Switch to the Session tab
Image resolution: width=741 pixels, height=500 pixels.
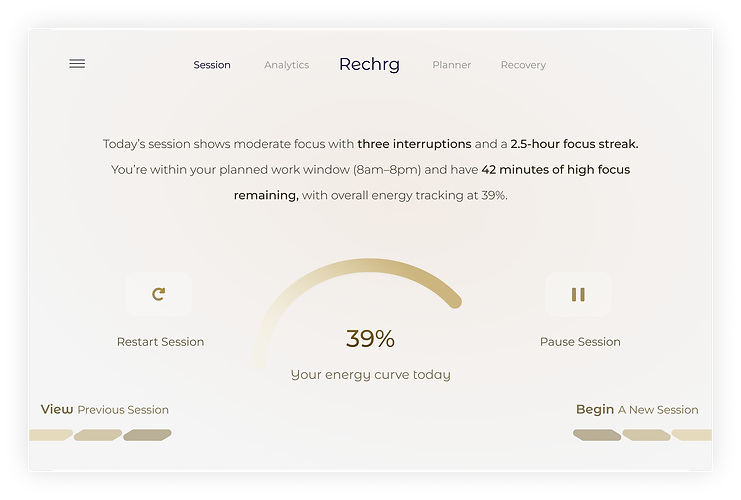pyautogui.click(x=212, y=65)
